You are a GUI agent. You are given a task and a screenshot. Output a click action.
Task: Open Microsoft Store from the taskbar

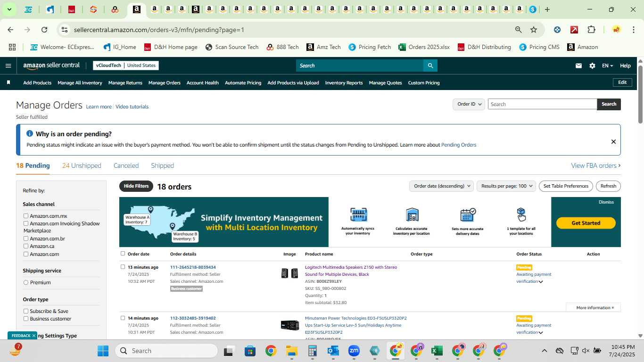point(250,351)
